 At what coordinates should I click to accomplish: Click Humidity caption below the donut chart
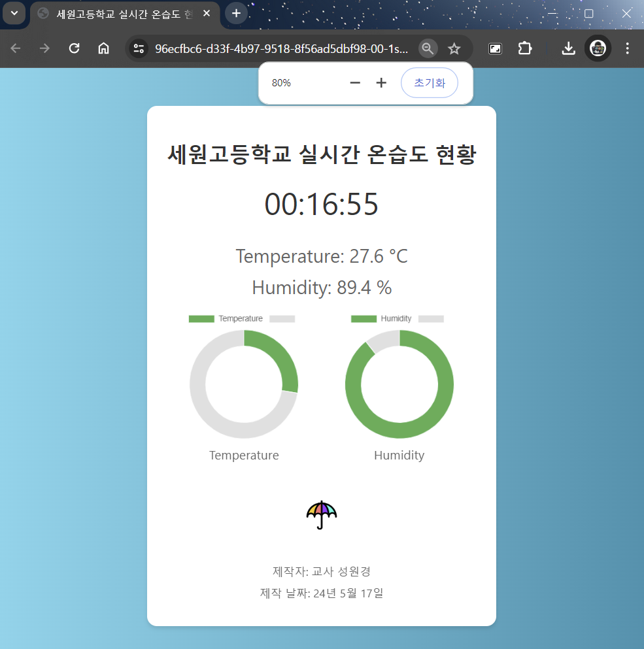click(399, 456)
